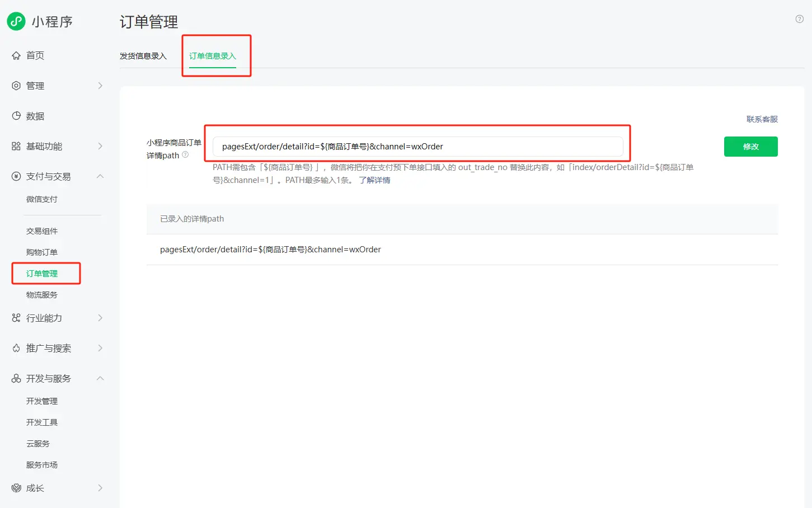Viewport: 812px width, 508px height.
Task: Click the info icon beside 详情path label
Action: pos(185,155)
